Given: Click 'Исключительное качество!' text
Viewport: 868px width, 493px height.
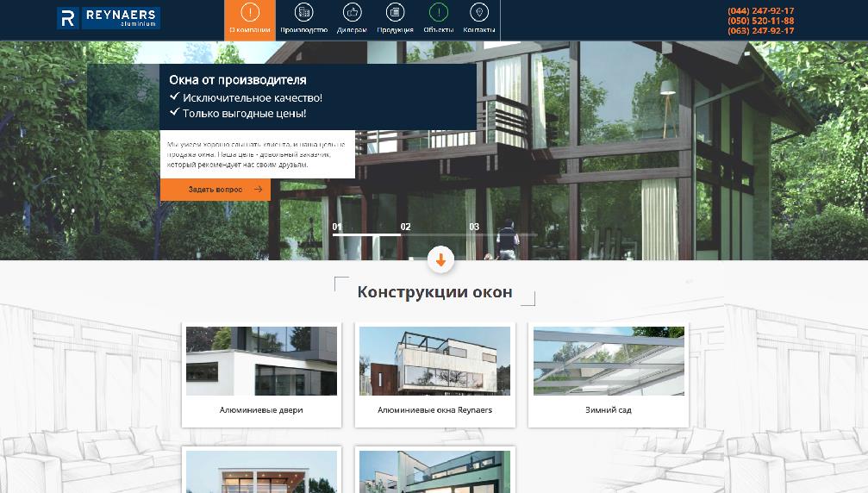Looking at the screenshot, I should coord(253,98).
